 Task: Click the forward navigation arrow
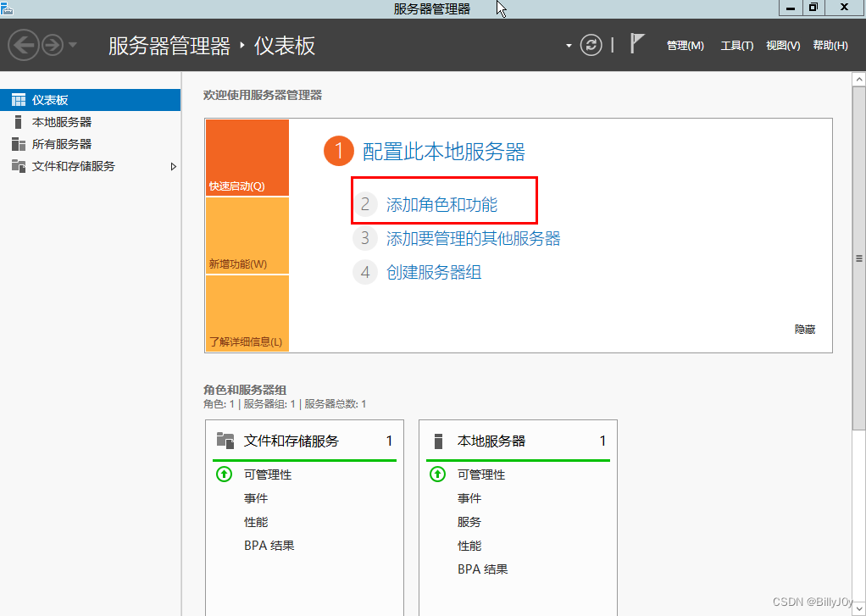coord(53,45)
